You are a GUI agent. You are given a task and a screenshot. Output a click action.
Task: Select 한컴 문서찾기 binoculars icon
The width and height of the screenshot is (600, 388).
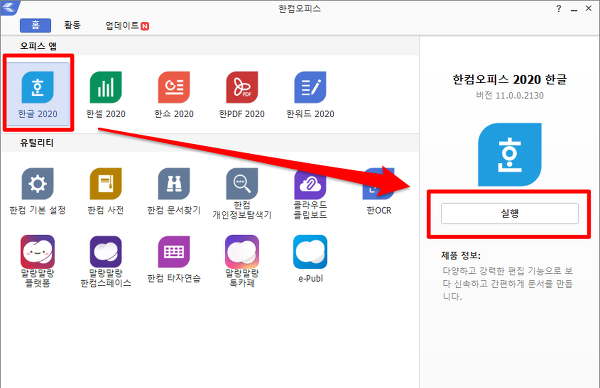tap(174, 184)
